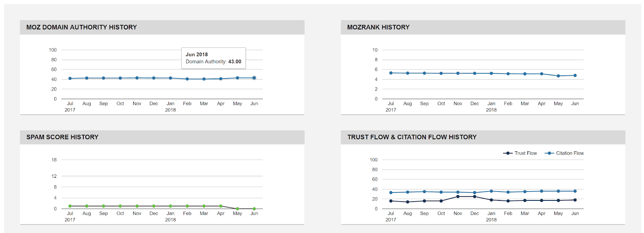Screen dimensions: 644x233
Task: Select Feb 2018 point on Domain Authority chart
Action: [187, 79]
